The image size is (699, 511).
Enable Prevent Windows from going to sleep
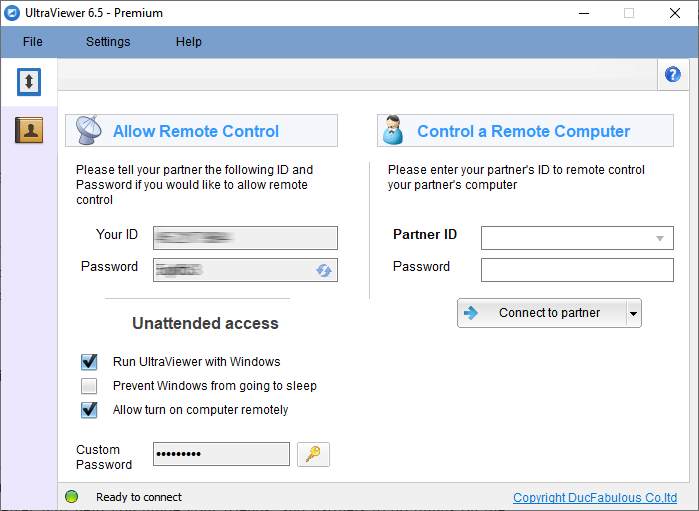pos(90,386)
